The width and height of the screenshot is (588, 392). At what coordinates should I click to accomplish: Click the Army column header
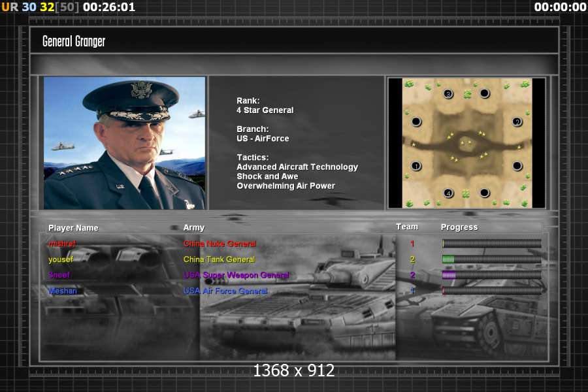pos(194,228)
